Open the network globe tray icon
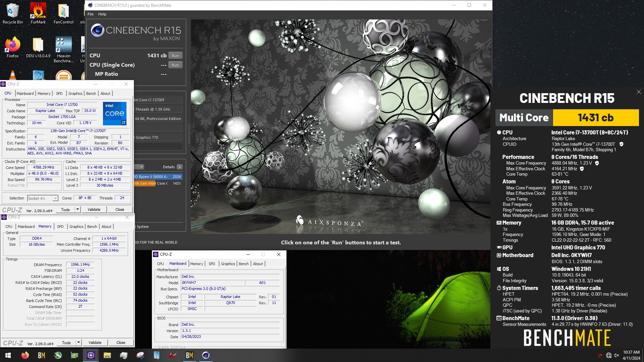This screenshot has width=644, height=362. point(609,355)
